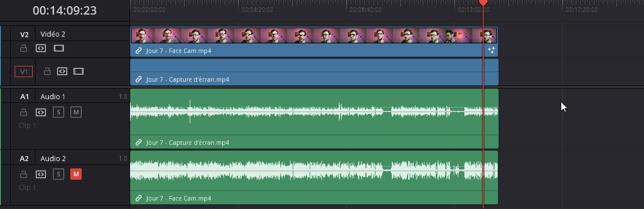Lock the Audio 2 track

(24, 175)
